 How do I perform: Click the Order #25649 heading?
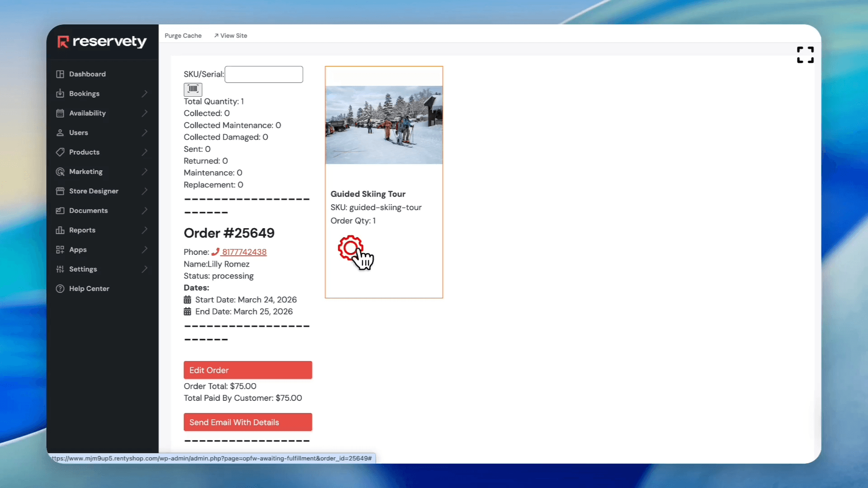pyautogui.click(x=229, y=233)
